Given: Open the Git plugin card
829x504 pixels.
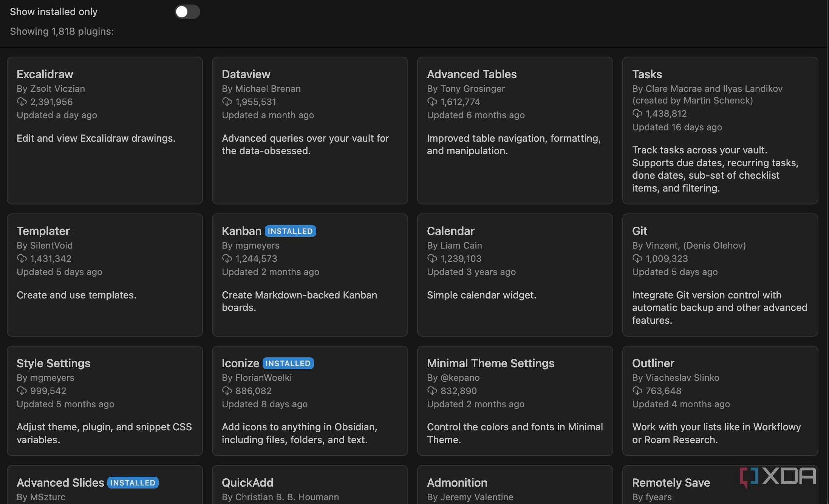Looking at the screenshot, I should [x=720, y=275].
